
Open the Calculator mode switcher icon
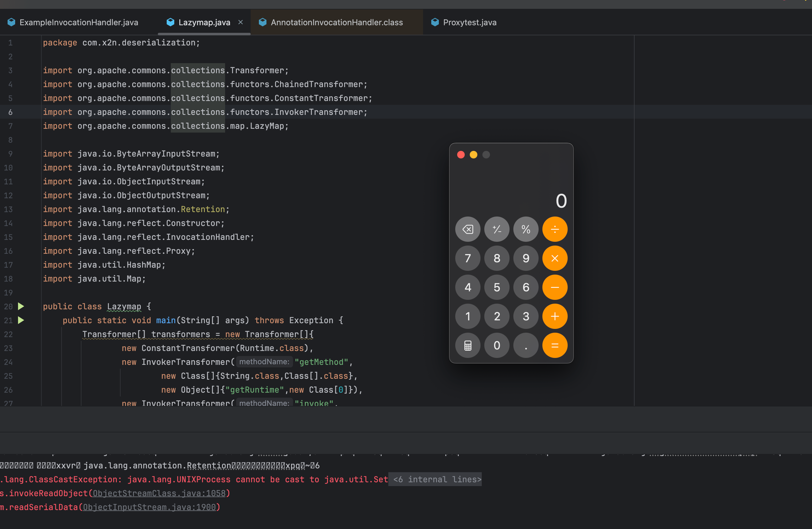pyautogui.click(x=468, y=345)
